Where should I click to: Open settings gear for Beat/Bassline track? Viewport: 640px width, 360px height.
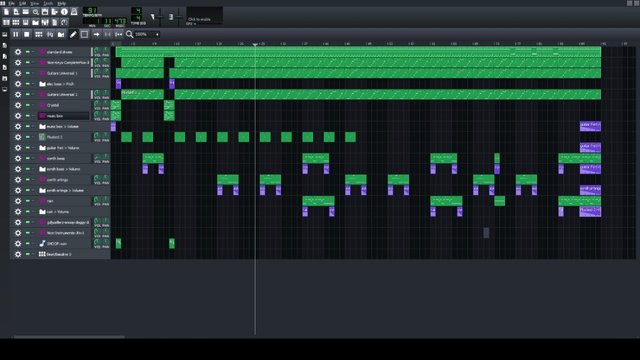[18, 254]
